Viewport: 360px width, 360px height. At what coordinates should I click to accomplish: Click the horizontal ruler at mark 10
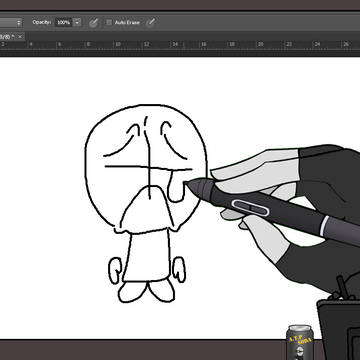(x=118, y=45)
